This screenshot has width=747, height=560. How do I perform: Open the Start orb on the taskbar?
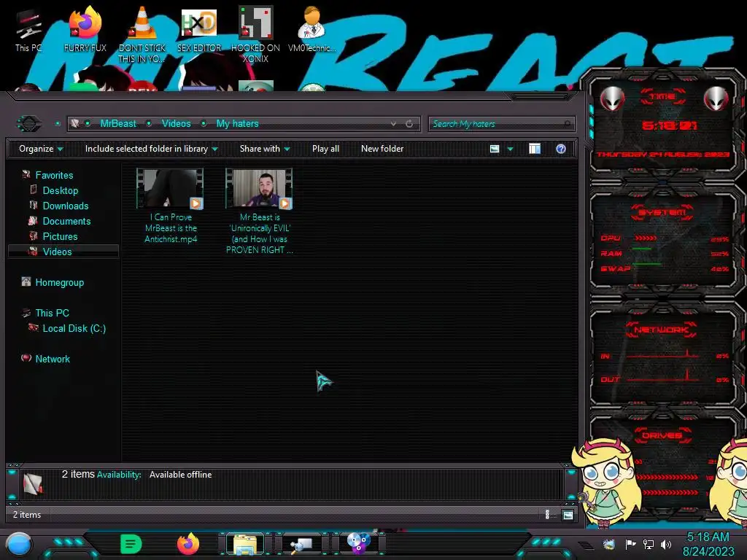(19, 544)
